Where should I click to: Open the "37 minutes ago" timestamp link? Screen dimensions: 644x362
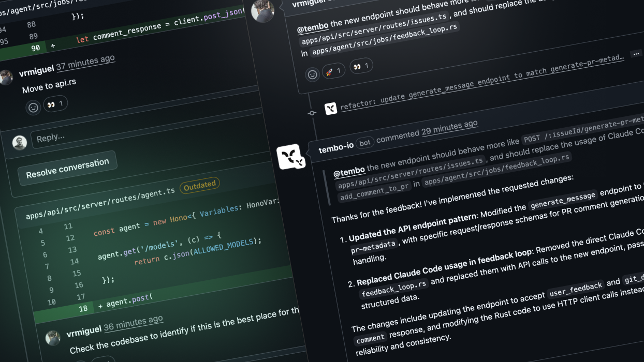[85, 62]
